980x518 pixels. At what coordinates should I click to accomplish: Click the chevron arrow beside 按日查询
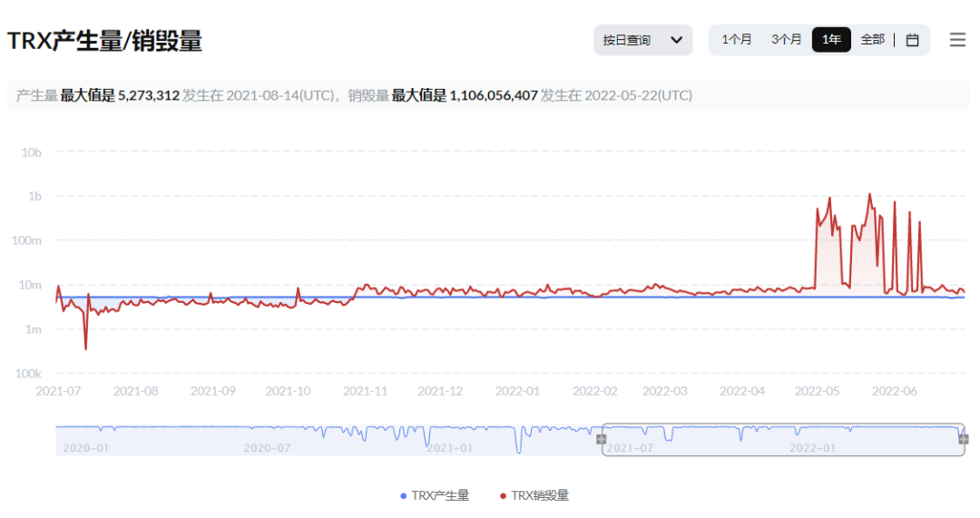(676, 40)
